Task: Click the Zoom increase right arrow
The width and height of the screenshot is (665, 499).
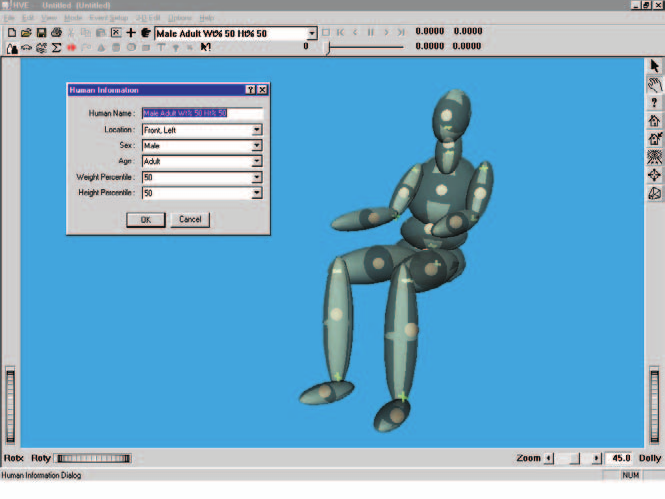Action: (596, 458)
